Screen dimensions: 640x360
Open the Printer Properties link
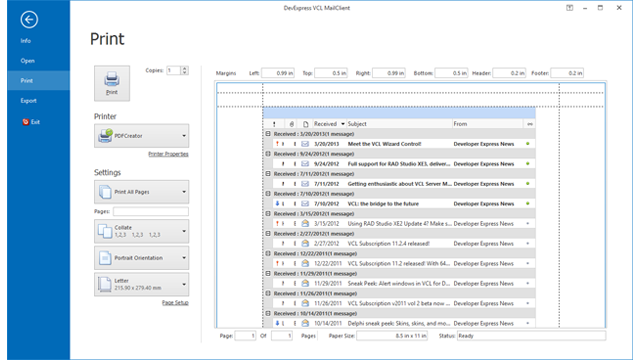tap(168, 154)
